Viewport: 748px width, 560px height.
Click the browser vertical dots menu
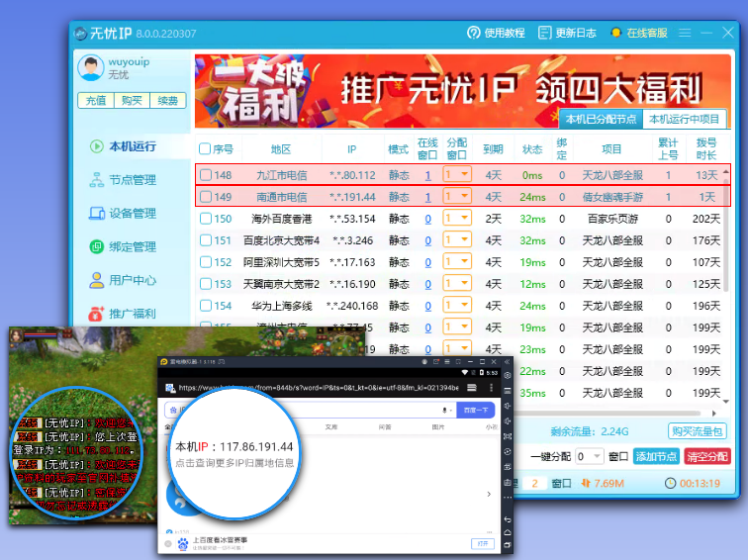(491, 388)
